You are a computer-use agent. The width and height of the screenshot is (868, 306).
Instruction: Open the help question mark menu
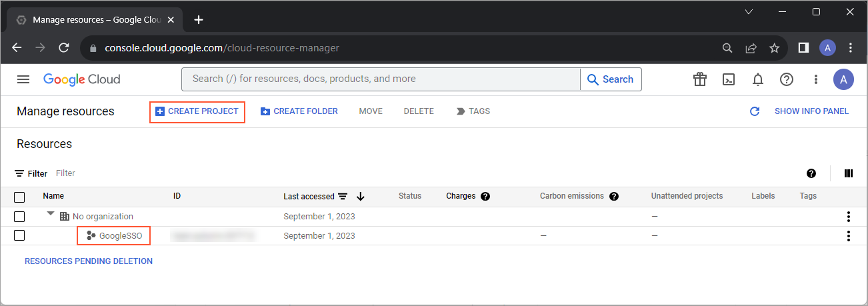pos(787,79)
